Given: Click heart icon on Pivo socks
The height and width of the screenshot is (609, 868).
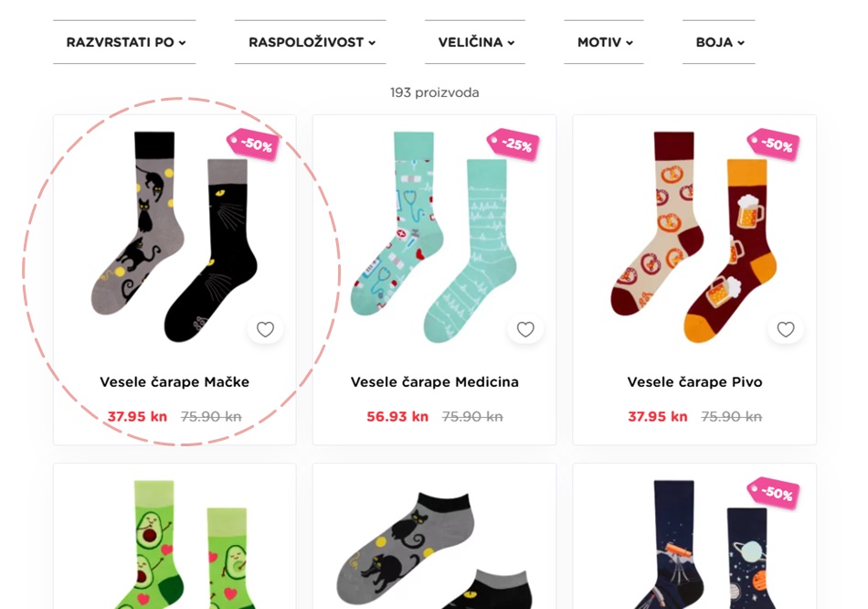Looking at the screenshot, I should tap(786, 329).
